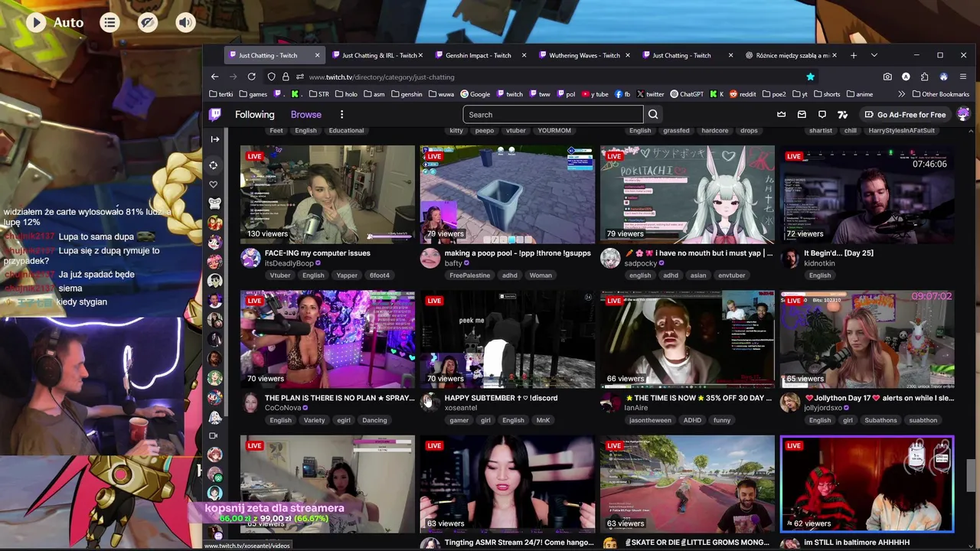The width and height of the screenshot is (980, 551).
Task: Open the Google bookmark
Action: pyautogui.click(x=475, y=94)
